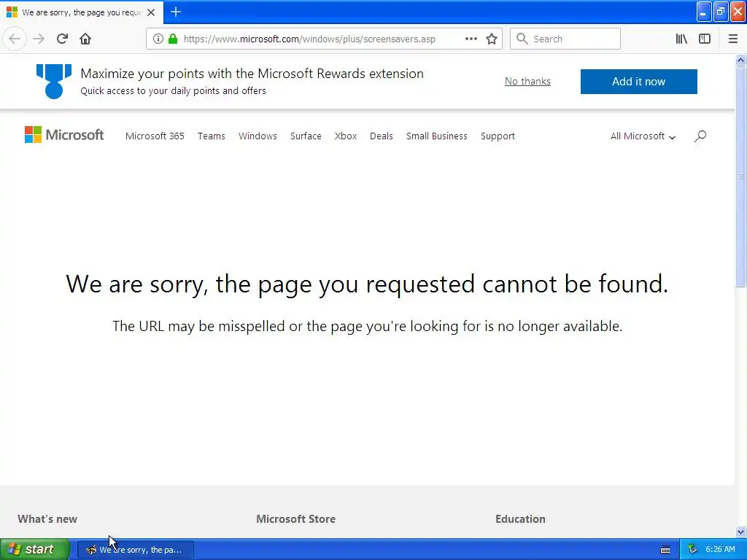Close the 'We are sorry' tab
The width and height of the screenshot is (747, 560).
coord(151,12)
